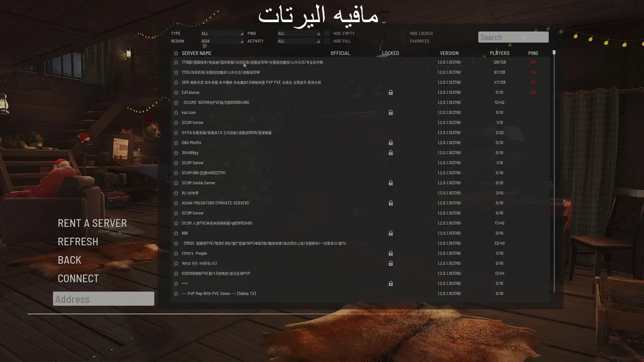Open the Region dropdown showing ASIA
Screen dimensions: 644x362
point(222,41)
